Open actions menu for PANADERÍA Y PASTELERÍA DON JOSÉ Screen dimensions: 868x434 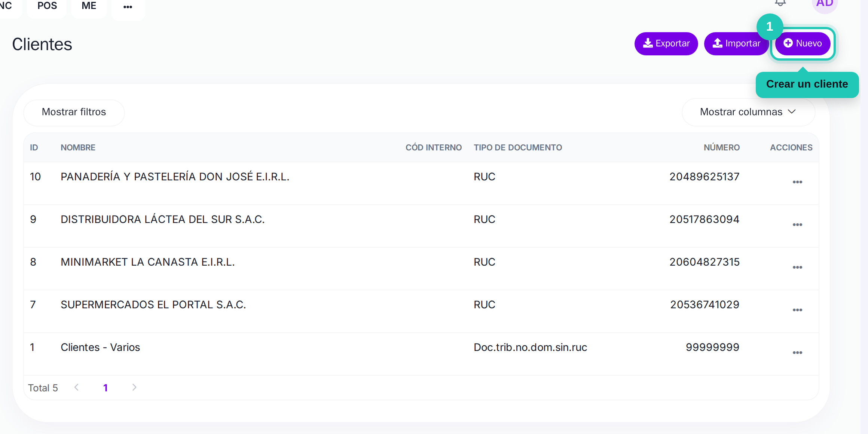click(797, 182)
